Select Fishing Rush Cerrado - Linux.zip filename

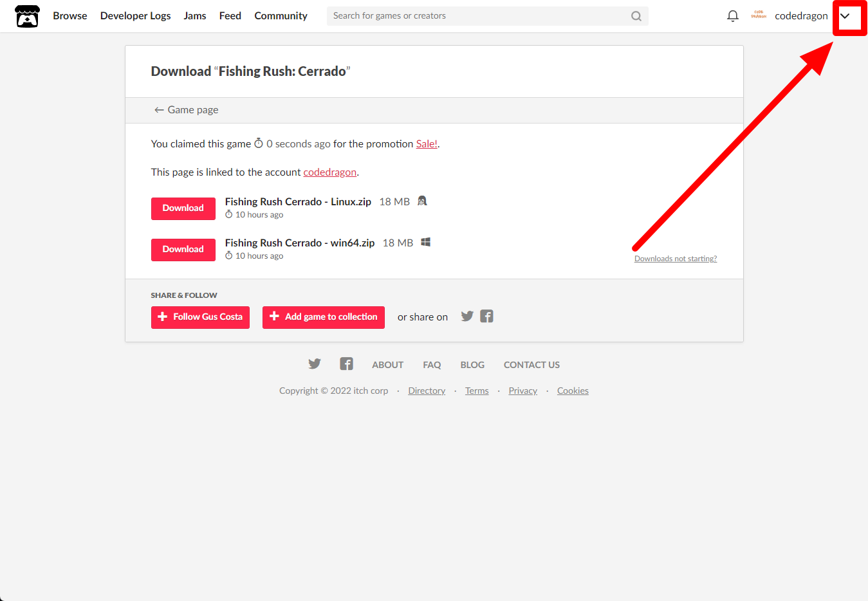point(298,202)
